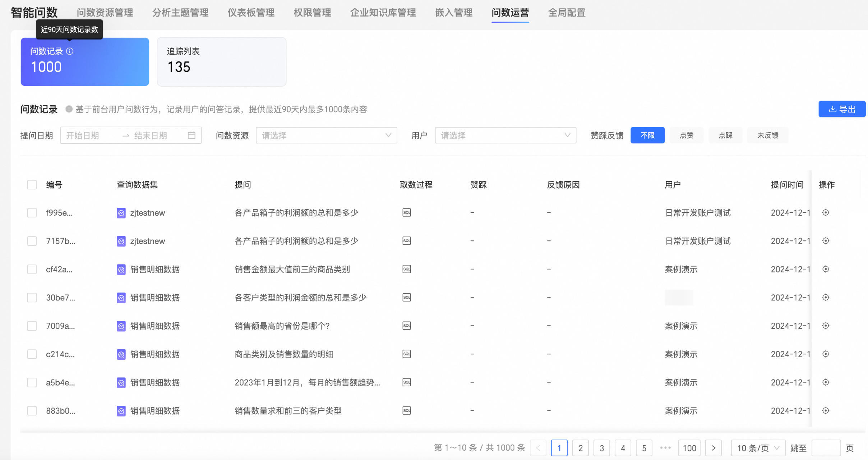Viewport: 868px width, 460px height.
Task: Select the 问数记录 1000 card
Action: [85, 62]
